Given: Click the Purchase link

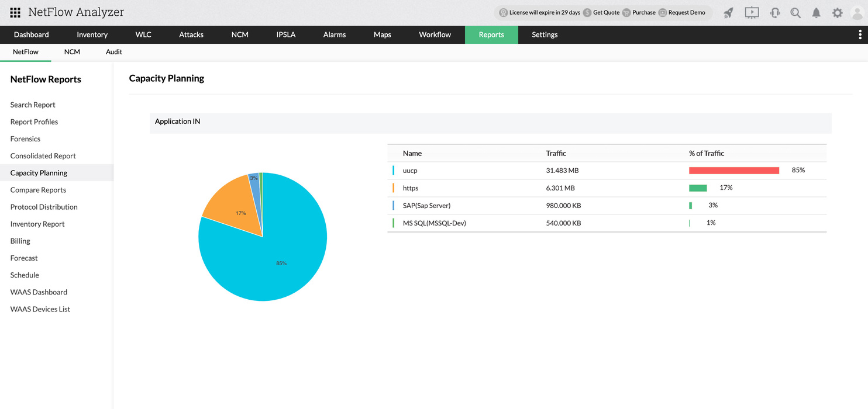Looking at the screenshot, I should tap(644, 12).
